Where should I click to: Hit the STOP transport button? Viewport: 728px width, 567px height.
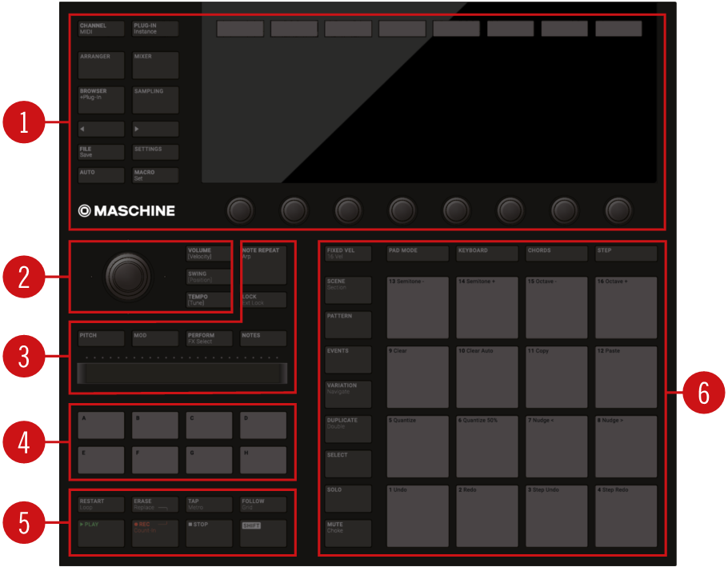(x=209, y=533)
